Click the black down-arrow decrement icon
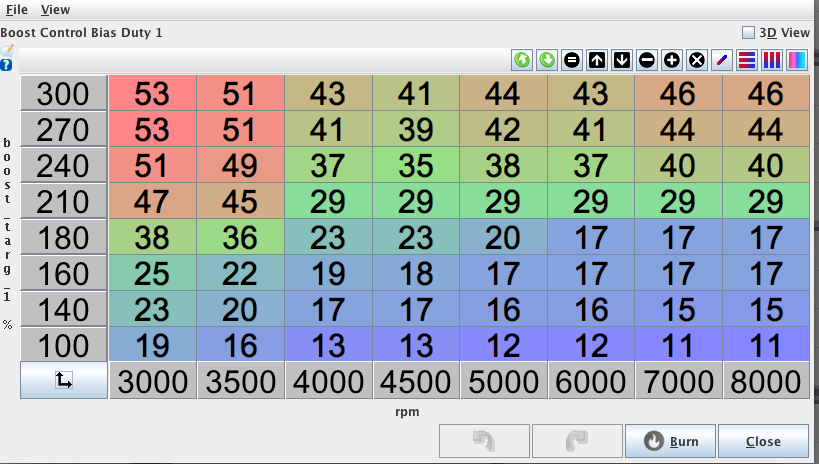This screenshot has height=464, width=819. click(x=621, y=60)
